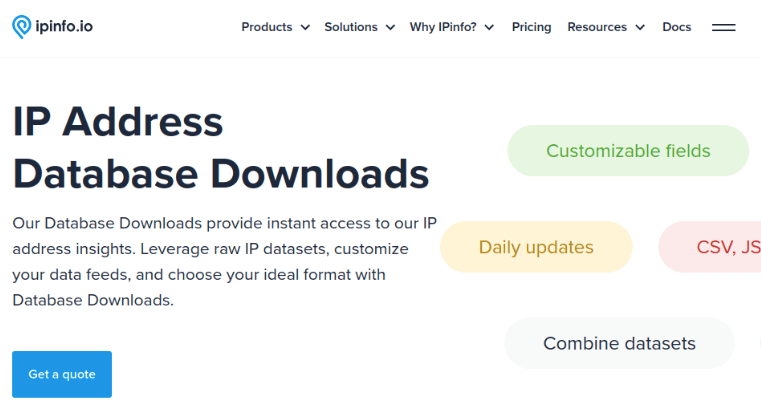The image size is (761, 405).
Task: Expand the Resources dropdown chevron
Action: [x=640, y=28]
